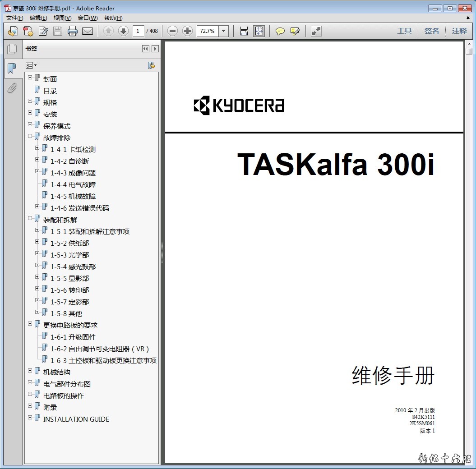This screenshot has width=476, height=469.
Task: Zoom in using the plus button
Action: (x=187, y=31)
